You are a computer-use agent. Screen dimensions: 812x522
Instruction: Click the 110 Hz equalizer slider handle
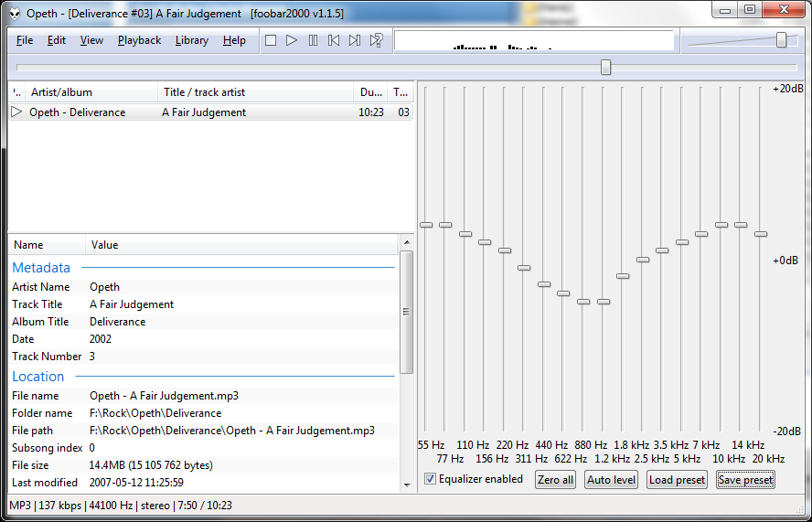coord(465,234)
